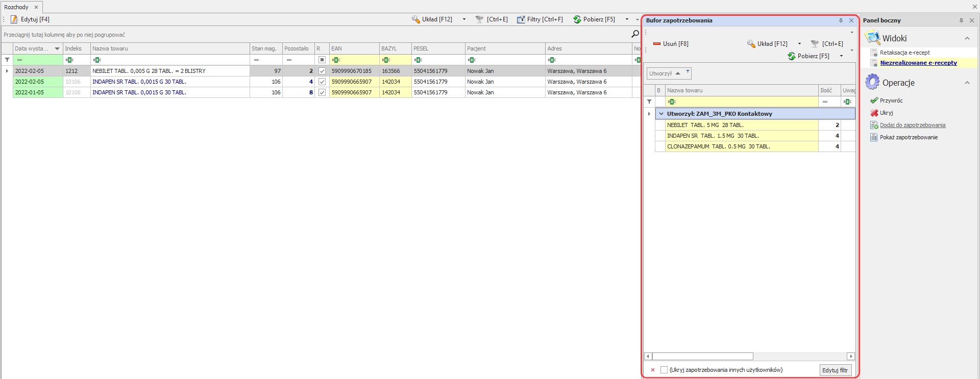Screen dimensions: 980x379
Task: Open Retaksacja e-recept view
Action: pos(904,53)
